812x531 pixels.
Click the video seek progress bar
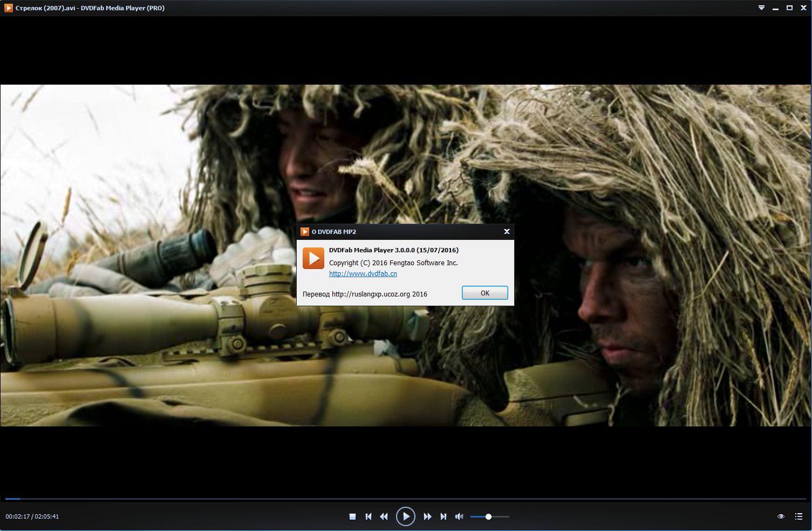406,499
